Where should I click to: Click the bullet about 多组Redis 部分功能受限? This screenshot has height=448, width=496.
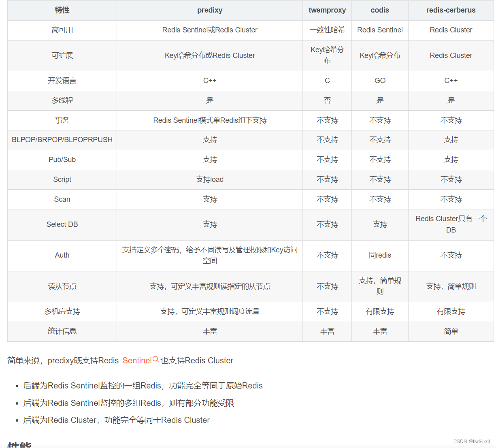pyautogui.click(x=129, y=403)
